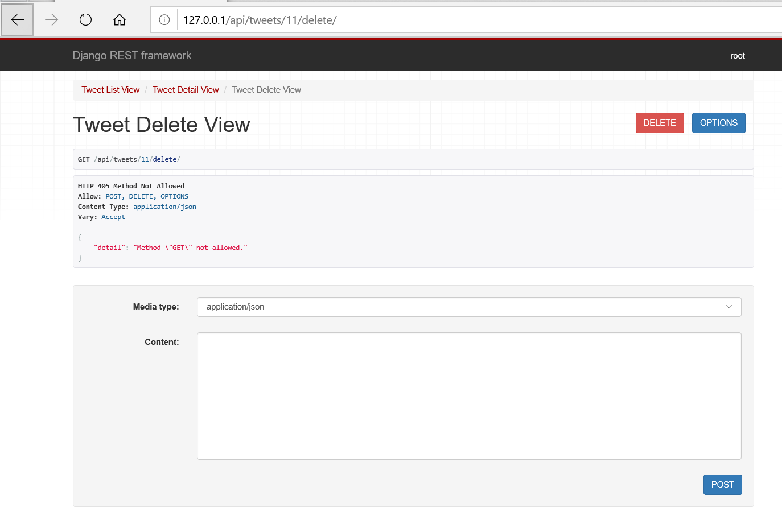Click inside the Content text area
This screenshot has width=782, height=532.
tap(469, 396)
